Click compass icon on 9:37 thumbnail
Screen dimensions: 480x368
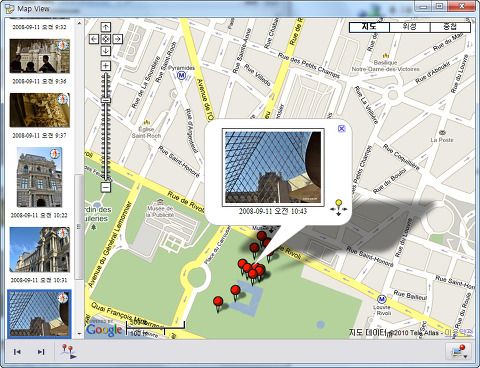coord(62,99)
